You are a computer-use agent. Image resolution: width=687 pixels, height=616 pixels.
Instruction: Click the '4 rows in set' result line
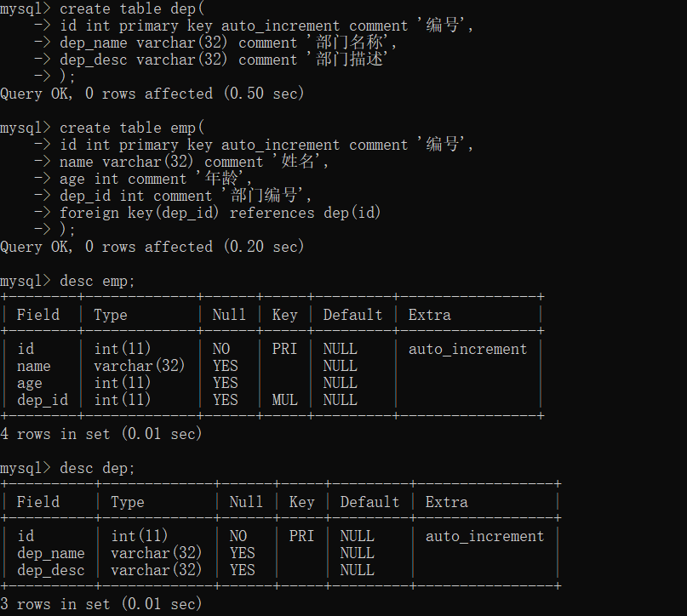[100, 434]
